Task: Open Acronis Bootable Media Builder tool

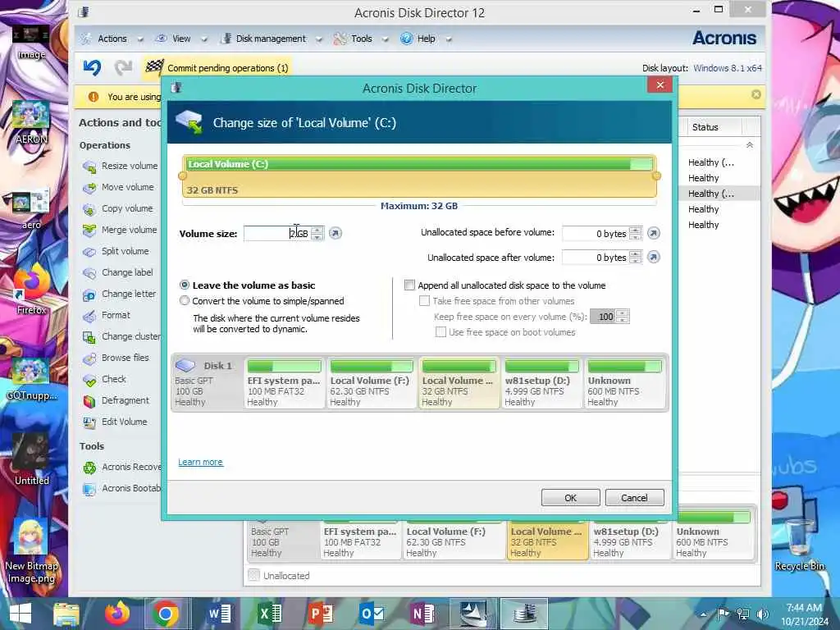Action: (121, 489)
